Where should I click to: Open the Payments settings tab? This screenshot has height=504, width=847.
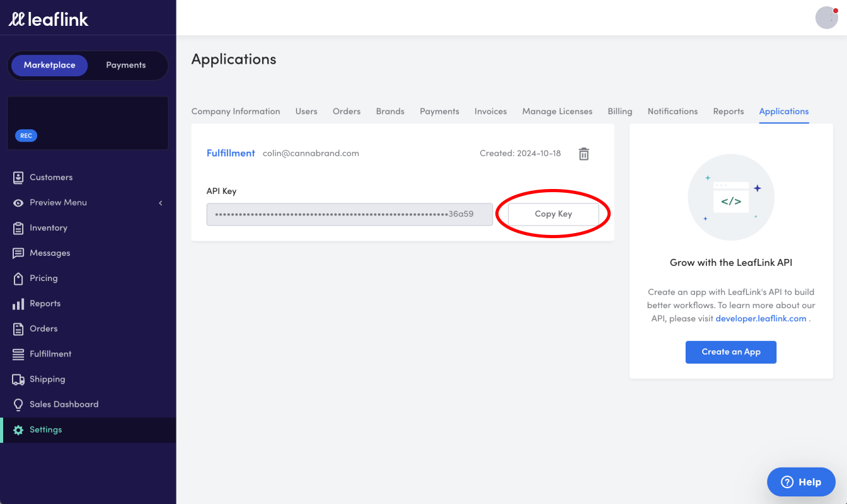[x=439, y=112]
